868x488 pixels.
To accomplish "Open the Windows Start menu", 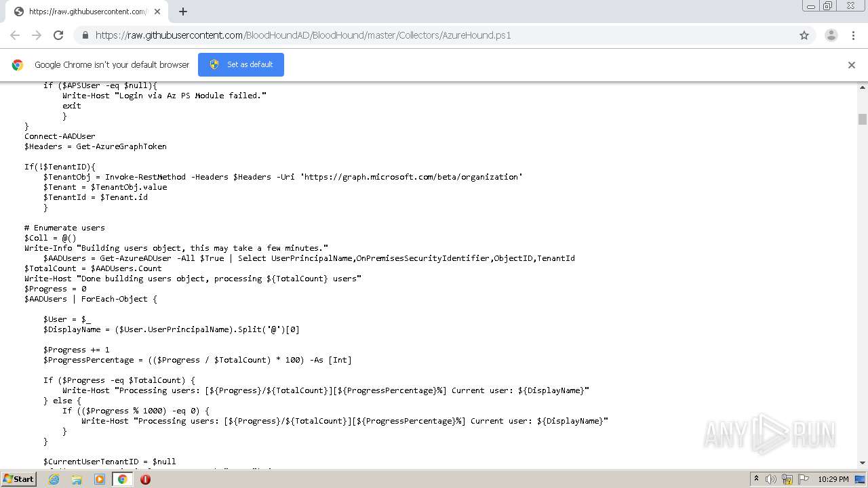I will [x=19, y=479].
